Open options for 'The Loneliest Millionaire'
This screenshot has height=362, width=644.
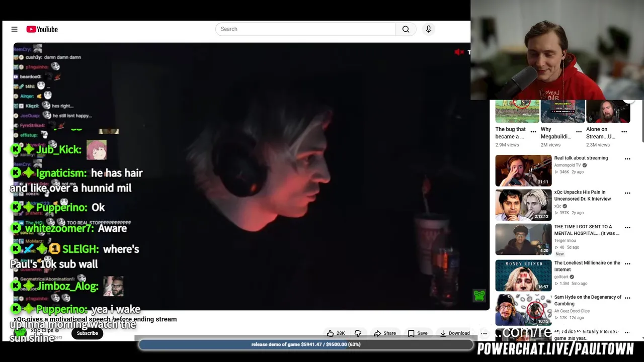coord(627,263)
